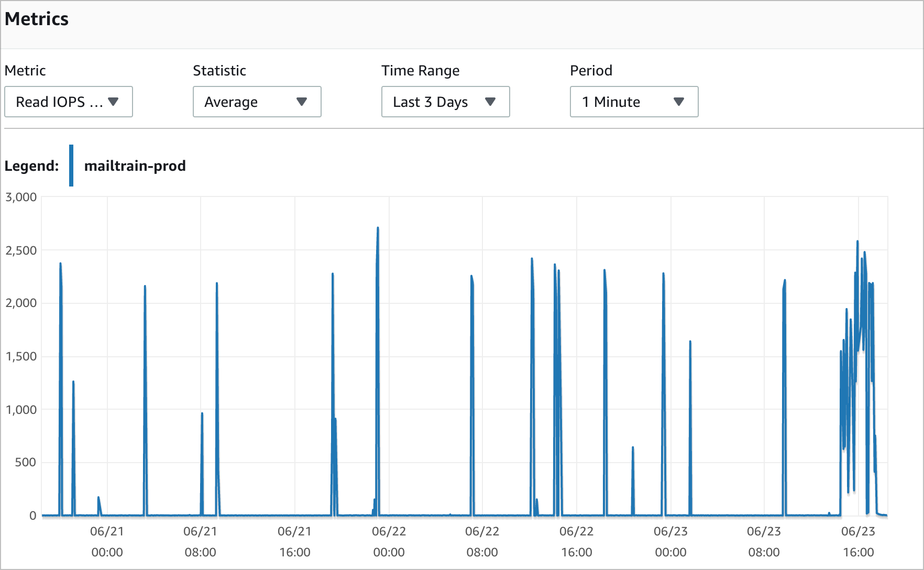Click the Statistic dropdown chevron arrow
The width and height of the screenshot is (924, 570).
tap(303, 102)
